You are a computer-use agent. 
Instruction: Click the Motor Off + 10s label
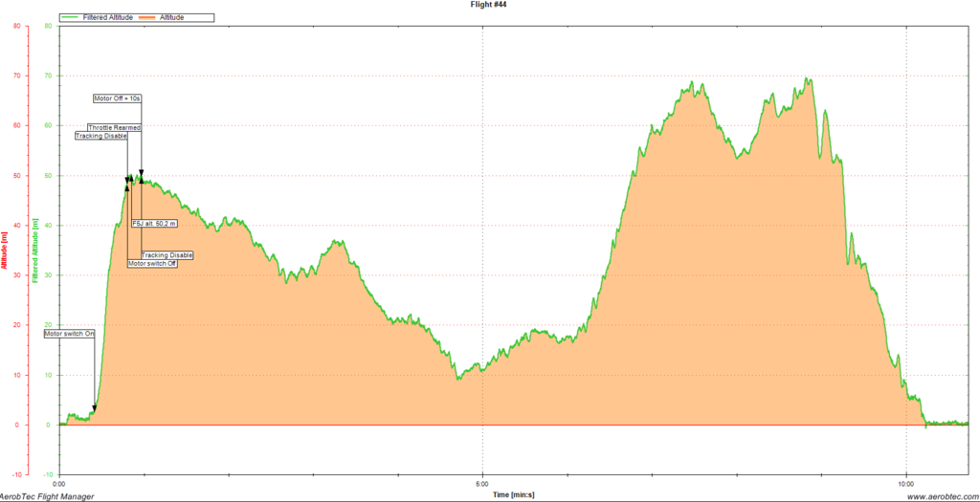pos(117,98)
